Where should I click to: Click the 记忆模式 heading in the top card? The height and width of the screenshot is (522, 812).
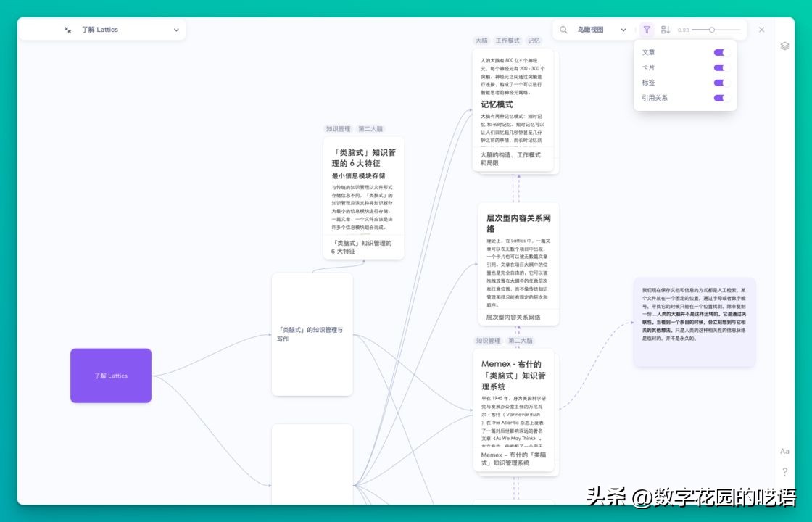497,104
